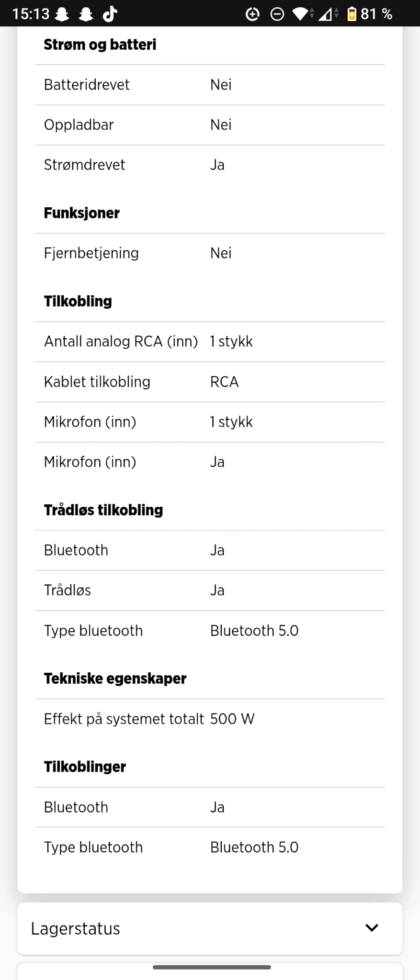420x980 pixels.
Task: Tap the Fjernbetjening row label
Action: tap(91, 253)
